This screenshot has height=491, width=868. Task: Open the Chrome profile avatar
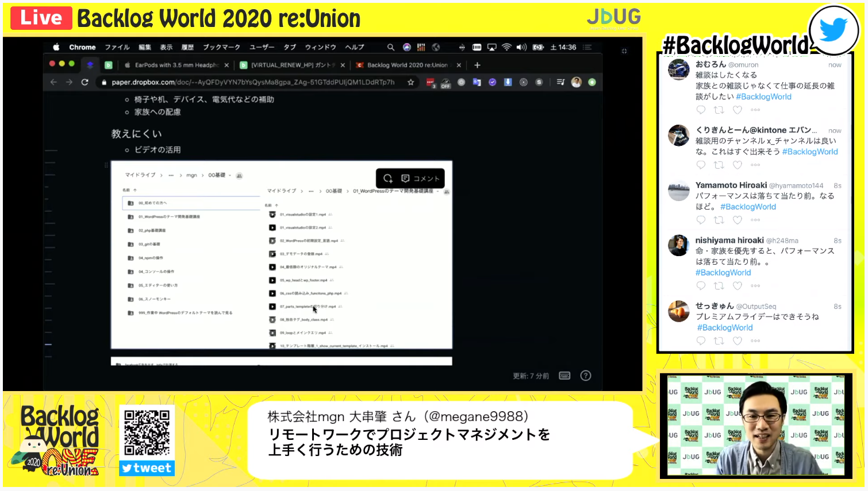click(x=576, y=82)
